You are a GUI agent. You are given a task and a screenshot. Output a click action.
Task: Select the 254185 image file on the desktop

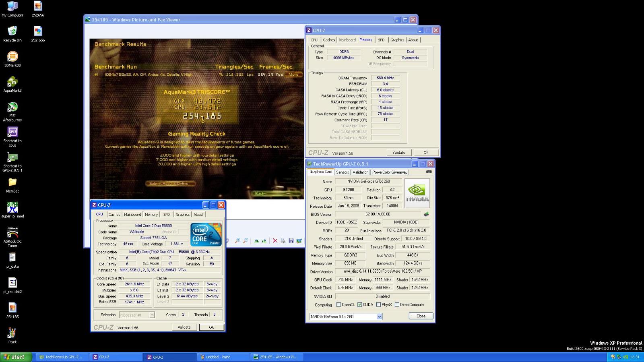(x=12, y=310)
